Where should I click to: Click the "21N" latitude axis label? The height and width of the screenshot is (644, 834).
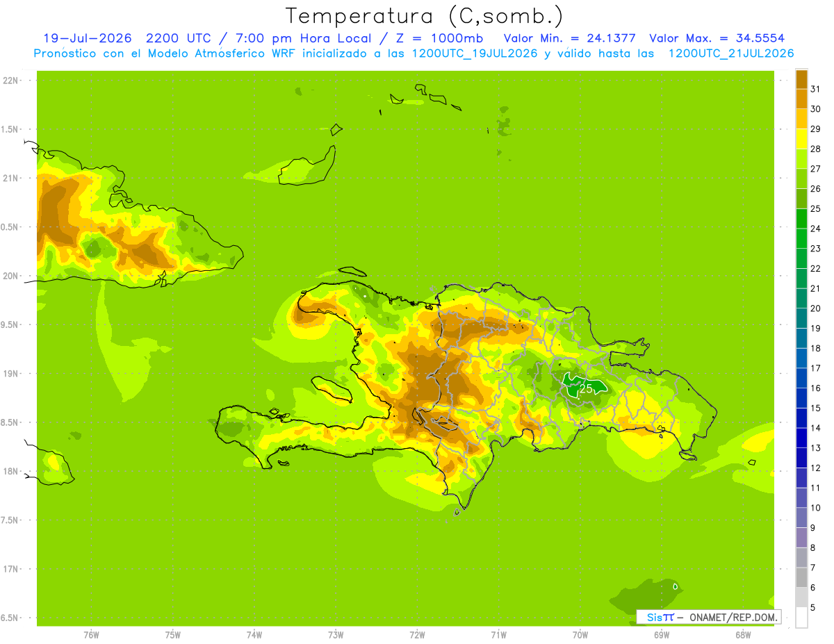pos(10,178)
